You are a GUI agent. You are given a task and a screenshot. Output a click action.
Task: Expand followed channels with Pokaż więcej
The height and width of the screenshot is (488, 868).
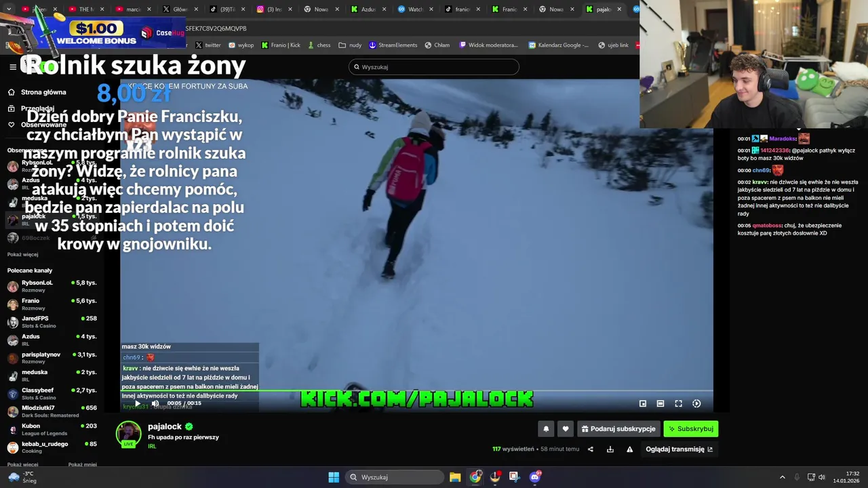click(23, 254)
